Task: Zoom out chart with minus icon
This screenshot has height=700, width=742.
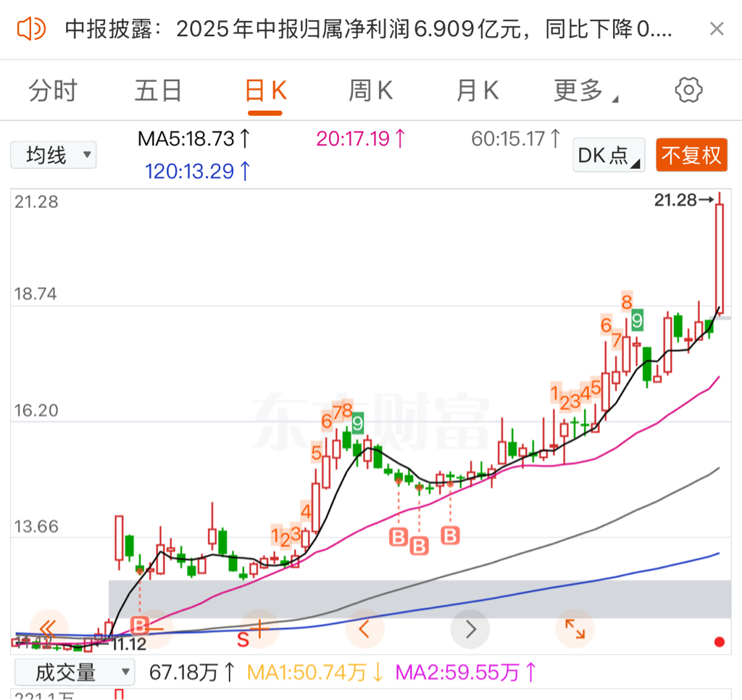Action: (x=154, y=629)
